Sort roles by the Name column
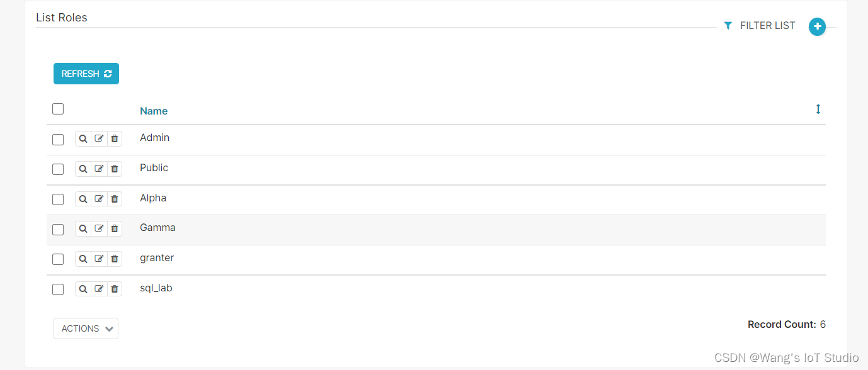The image size is (868, 370). coord(154,111)
